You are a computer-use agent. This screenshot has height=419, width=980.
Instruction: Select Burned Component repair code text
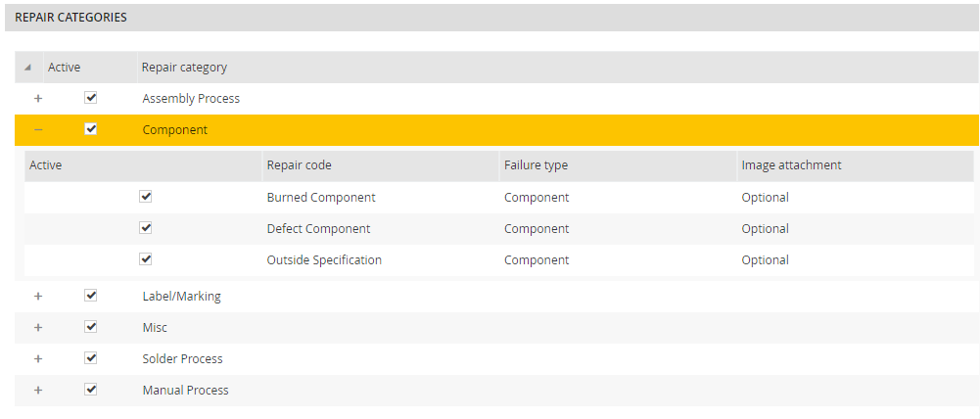point(320,198)
